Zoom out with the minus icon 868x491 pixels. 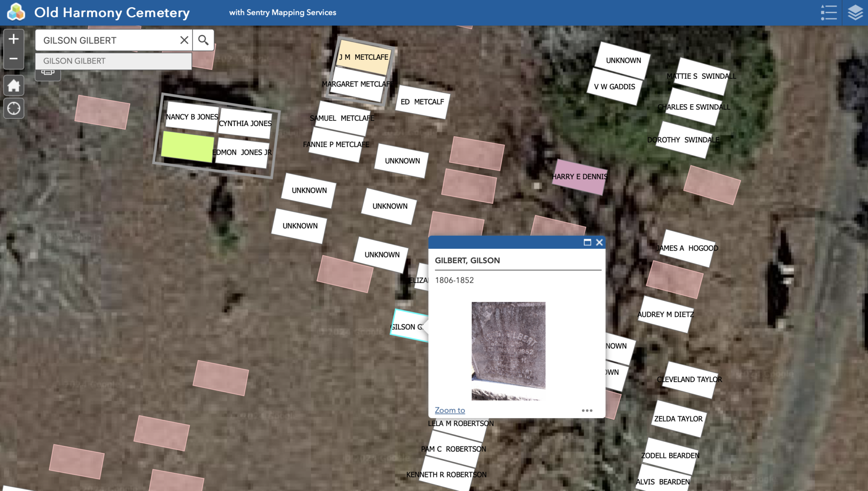[14, 59]
